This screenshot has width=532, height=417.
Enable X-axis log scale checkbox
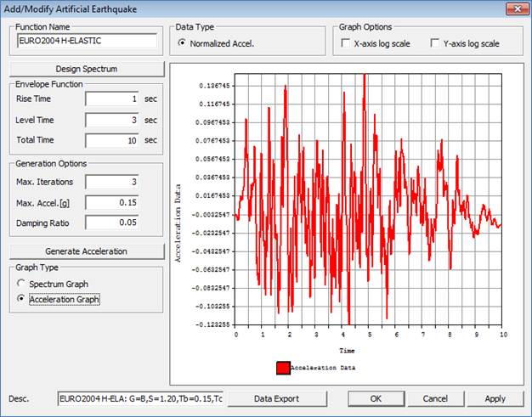coord(345,42)
